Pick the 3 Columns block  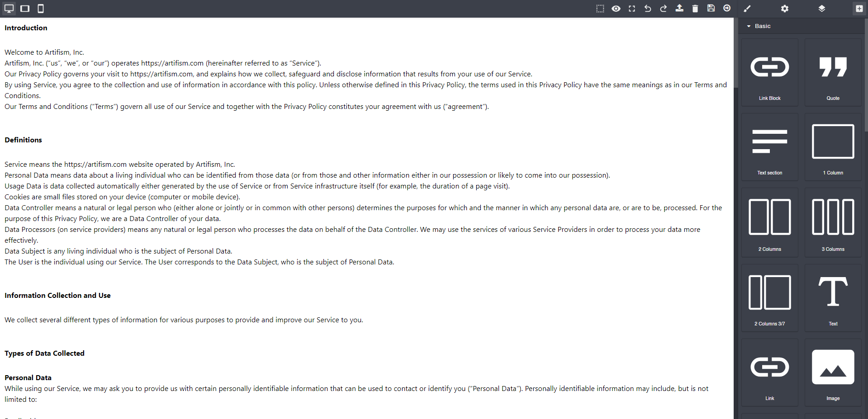pyautogui.click(x=833, y=222)
